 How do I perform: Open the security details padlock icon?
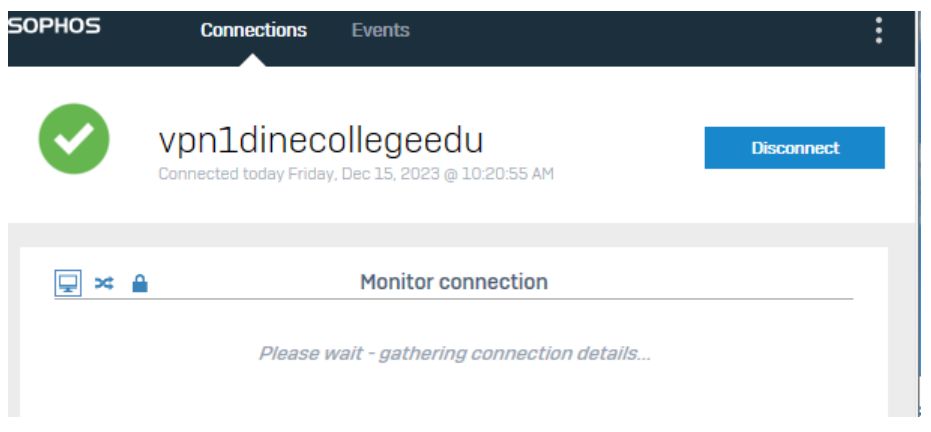(x=140, y=283)
